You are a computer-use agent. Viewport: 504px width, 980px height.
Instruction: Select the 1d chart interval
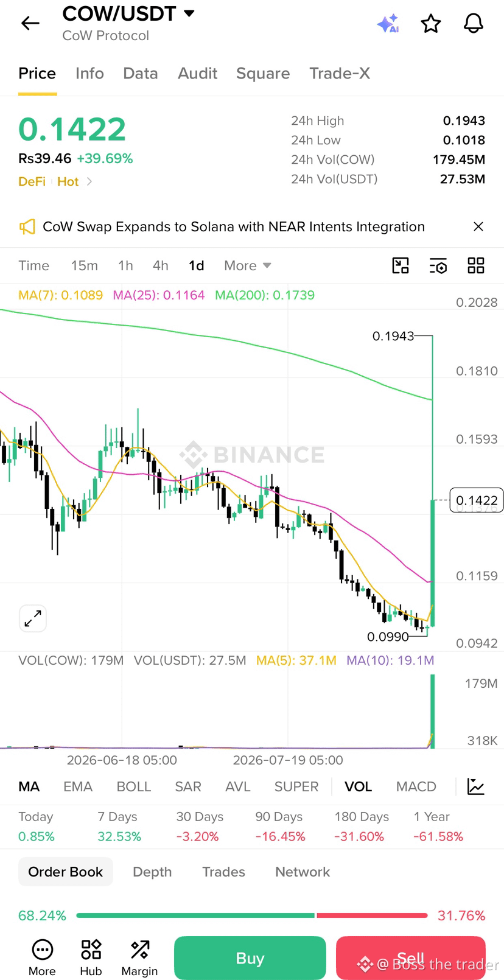(196, 265)
